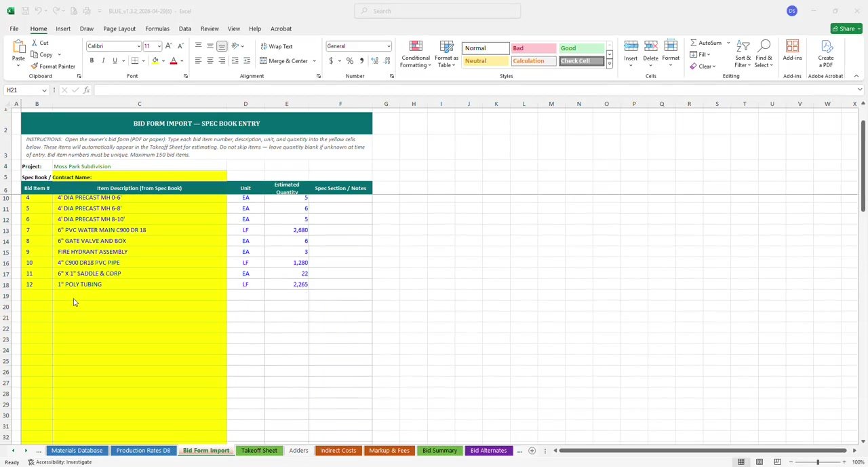This screenshot has width=868, height=467.
Task: Open the Font Color dropdown arrow
Action: pyautogui.click(x=182, y=60)
